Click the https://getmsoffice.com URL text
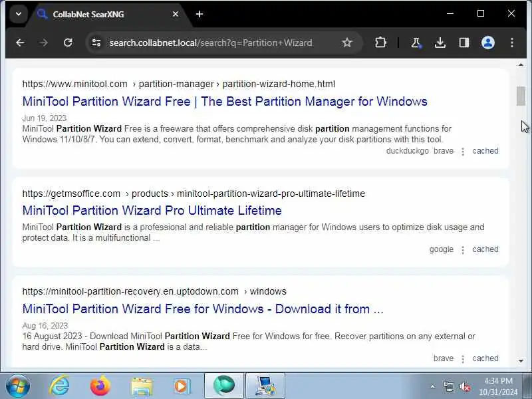The height and width of the screenshot is (399, 532). 71,194
